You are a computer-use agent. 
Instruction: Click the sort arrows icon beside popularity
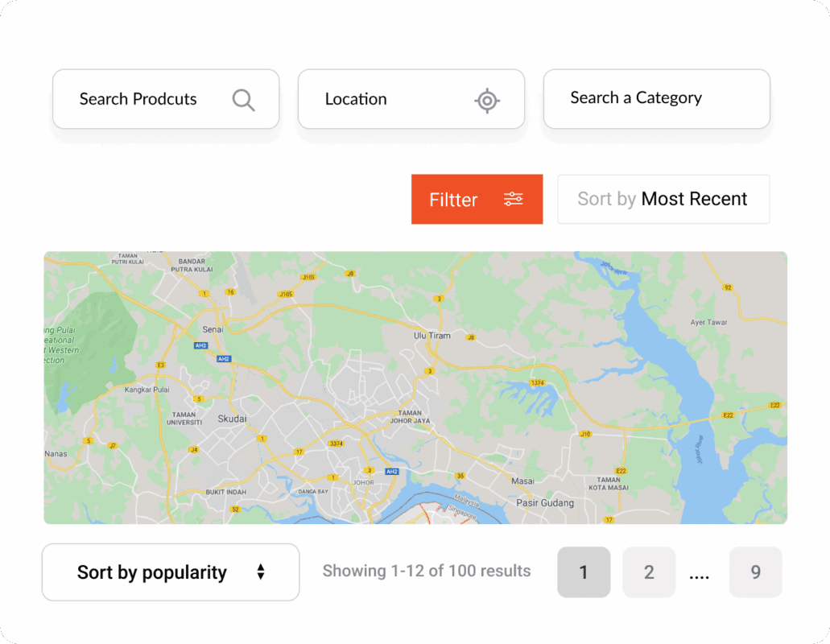click(x=261, y=572)
